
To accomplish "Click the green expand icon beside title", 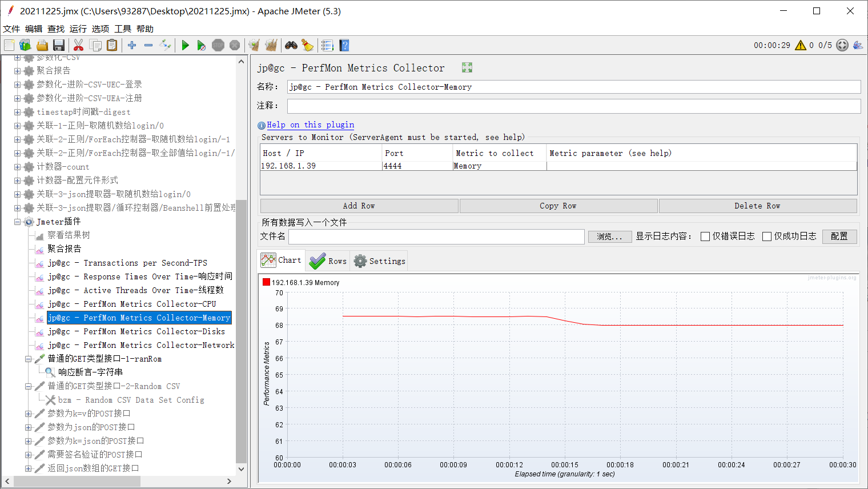I will pos(467,67).
